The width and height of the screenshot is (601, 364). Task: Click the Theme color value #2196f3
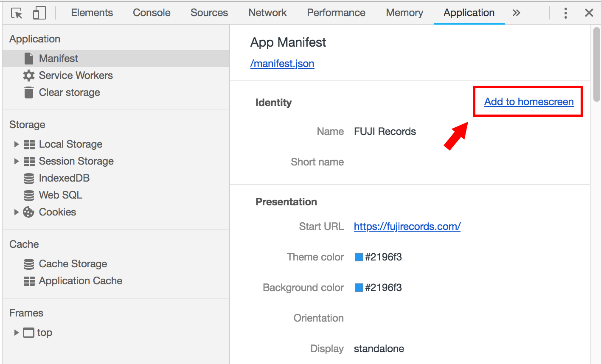click(383, 257)
